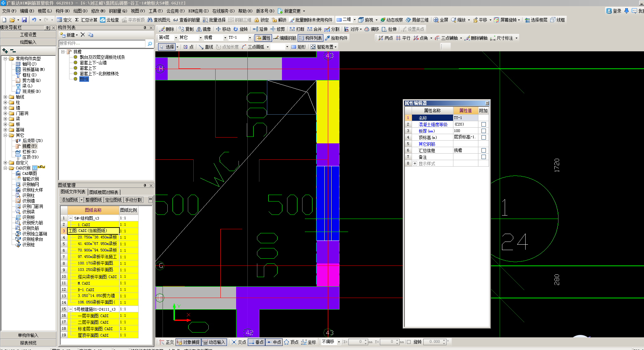Click the 删除辅轴 delete auxiliary axis tool

tap(476, 38)
